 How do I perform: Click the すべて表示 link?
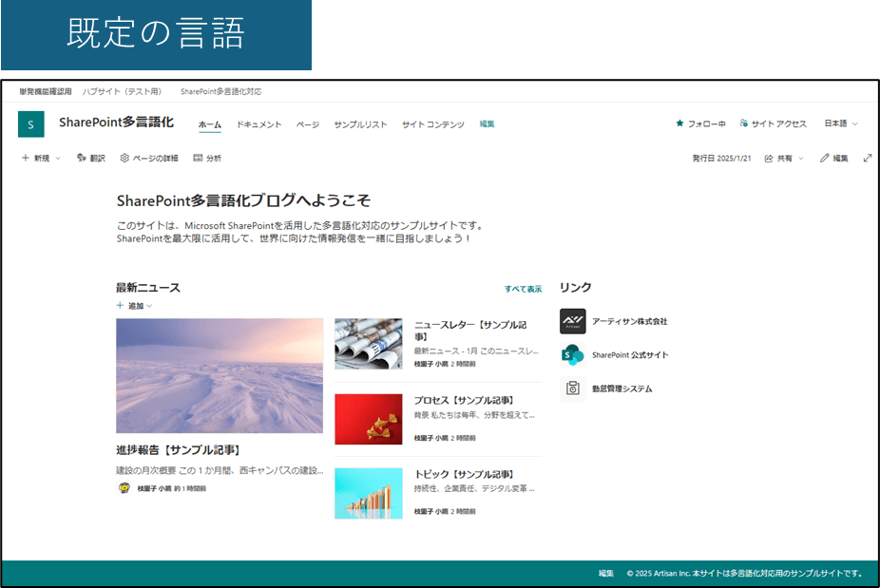[x=523, y=289]
